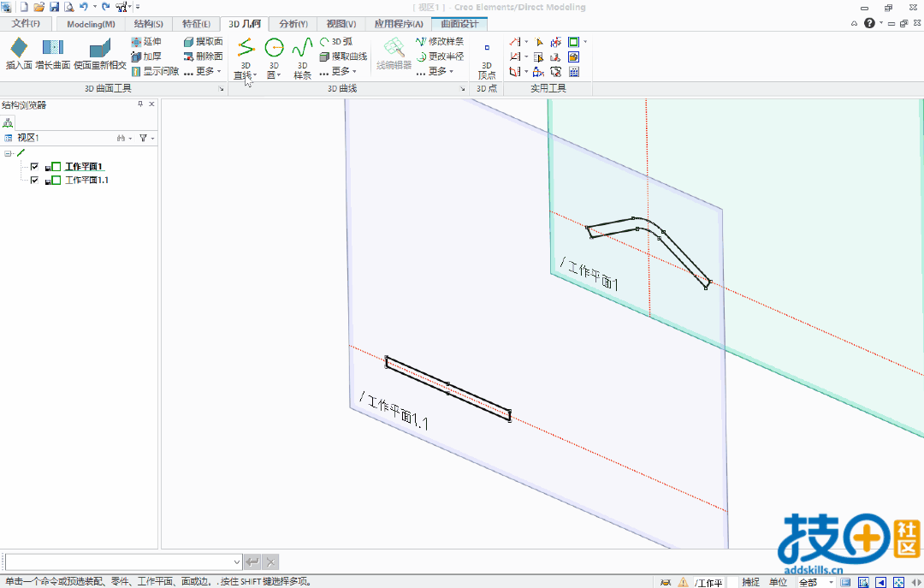Open the 线编辑器 (line editor) tool

[x=394, y=54]
